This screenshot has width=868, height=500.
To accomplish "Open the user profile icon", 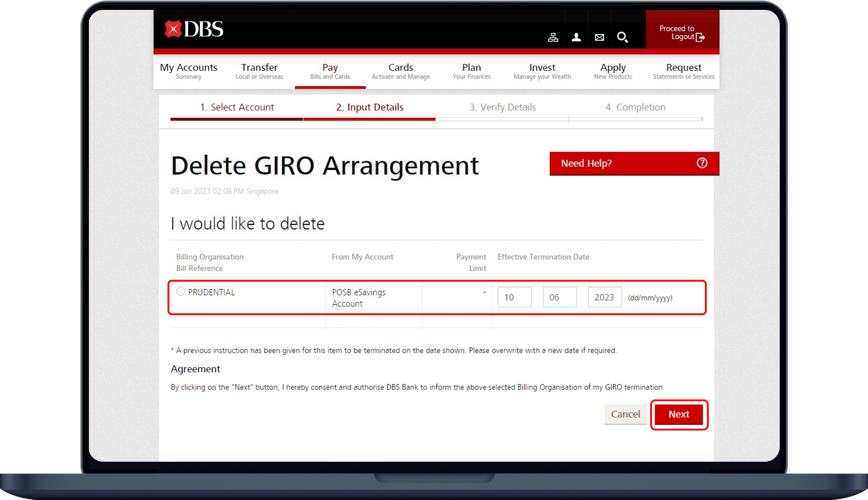I will 576,37.
